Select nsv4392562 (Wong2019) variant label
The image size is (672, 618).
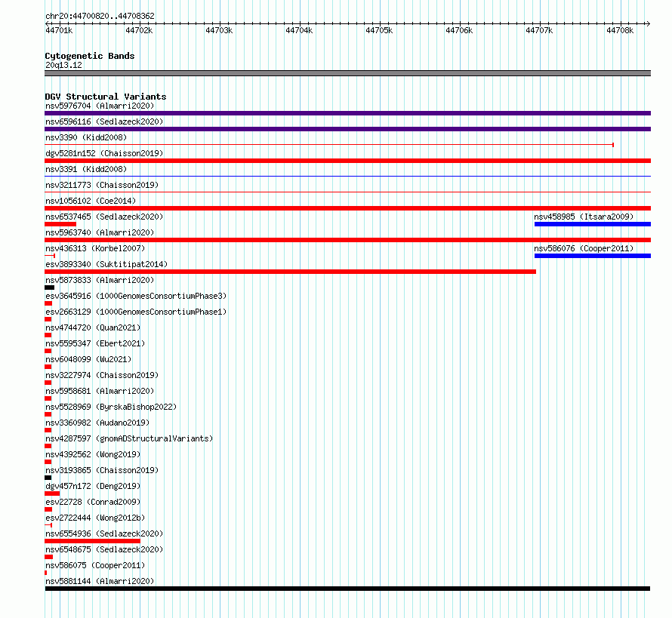[x=93, y=454]
